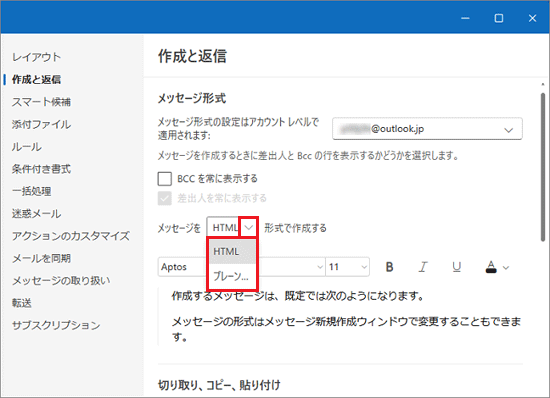Click the disabled 差出人を常に表示する checkbox
Image resolution: width=550 pixels, height=398 pixels.
pyautogui.click(x=165, y=198)
